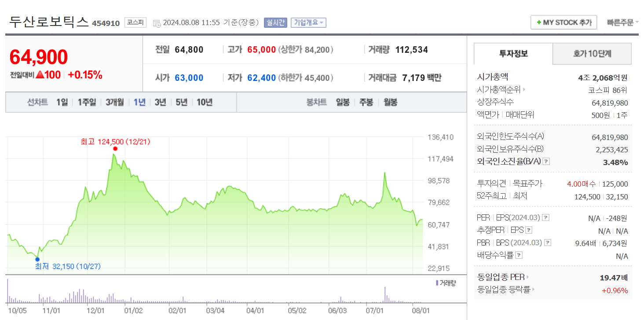The image size is (644, 320).
Task: Click the 52주최고 value 124,500
Action: (587, 196)
